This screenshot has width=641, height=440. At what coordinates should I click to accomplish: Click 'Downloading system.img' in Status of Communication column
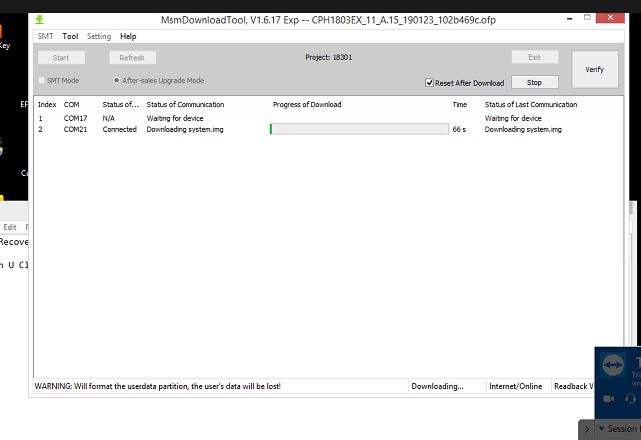pos(185,129)
